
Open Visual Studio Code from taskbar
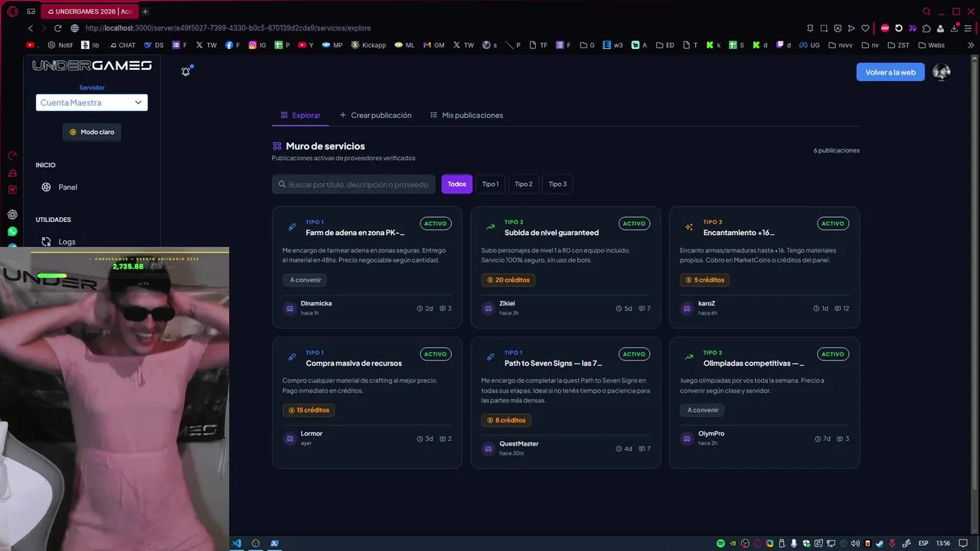coord(237,543)
